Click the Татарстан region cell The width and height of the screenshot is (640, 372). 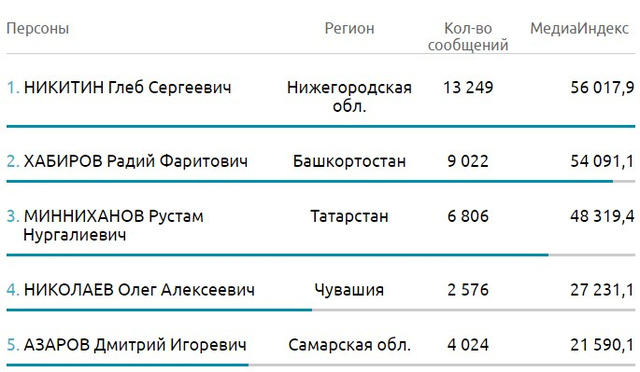click(x=349, y=216)
